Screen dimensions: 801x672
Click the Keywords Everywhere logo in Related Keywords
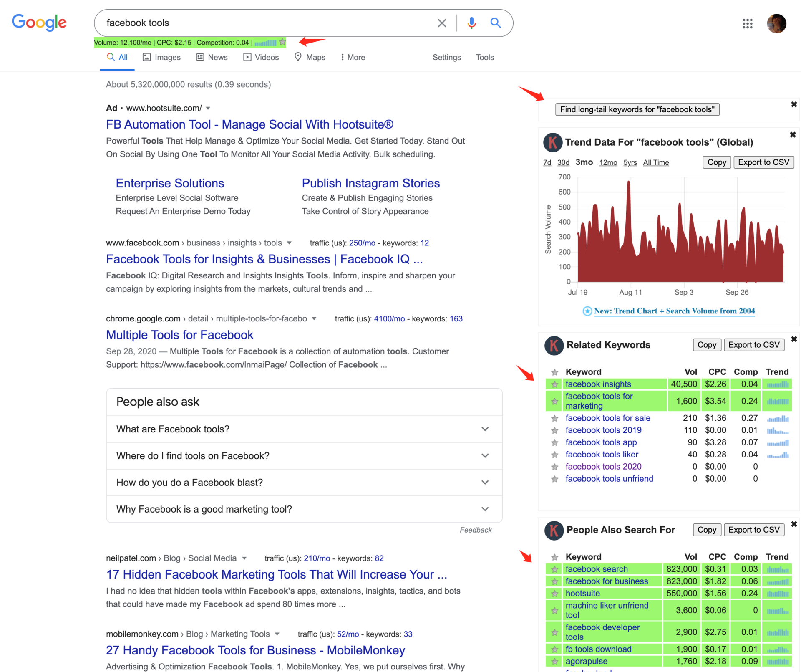click(x=554, y=345)
